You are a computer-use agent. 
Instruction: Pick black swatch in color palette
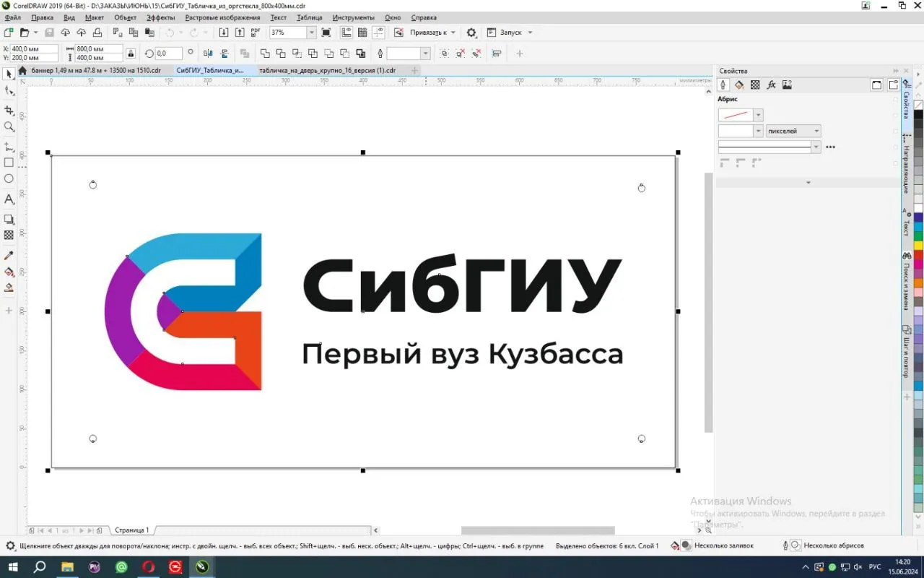(918, 114)
